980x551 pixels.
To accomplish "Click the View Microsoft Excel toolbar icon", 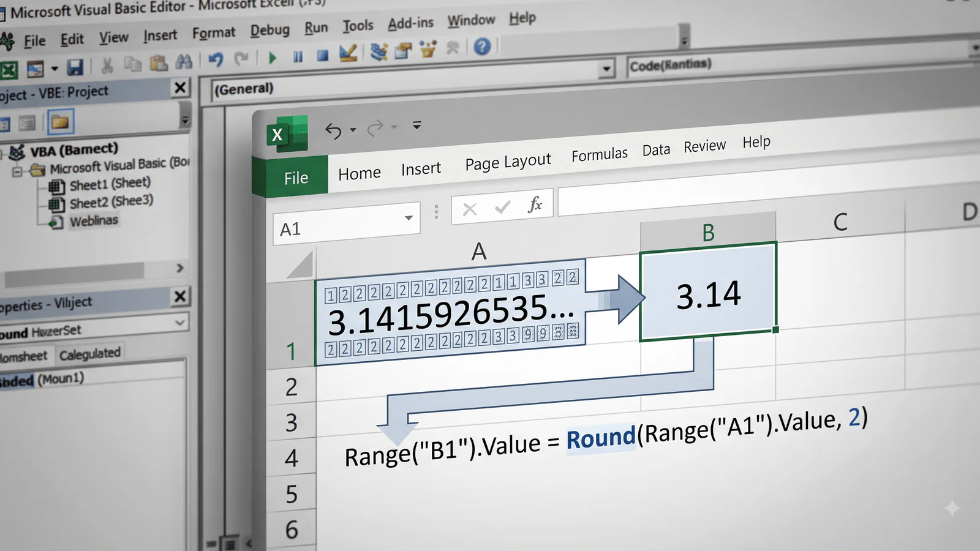I will click(x=8, y=70).
